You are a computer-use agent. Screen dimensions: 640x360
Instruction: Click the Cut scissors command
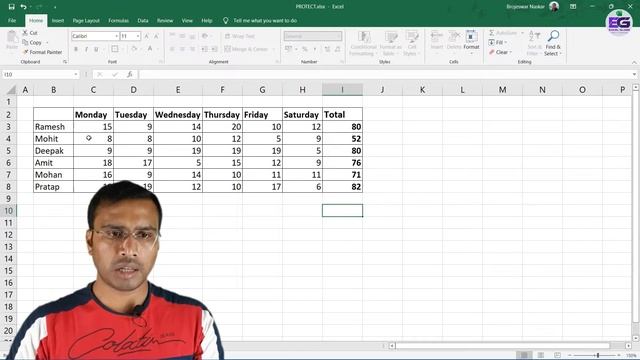[x=30, y=33]
